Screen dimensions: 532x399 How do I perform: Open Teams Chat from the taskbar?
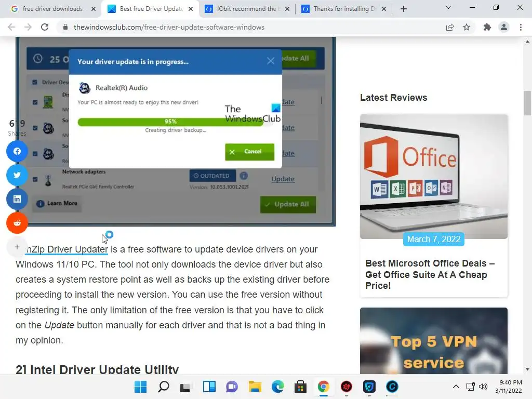[x=232, y=387]
